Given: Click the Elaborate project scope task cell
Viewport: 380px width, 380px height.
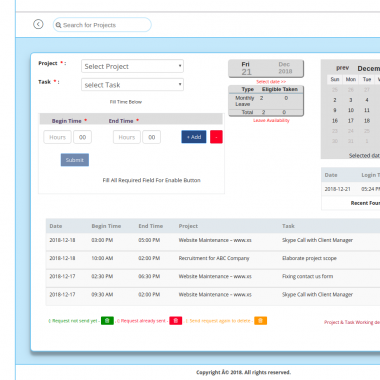Looking at the screenshot, I should pyautogui.click(x=309, y=258).
